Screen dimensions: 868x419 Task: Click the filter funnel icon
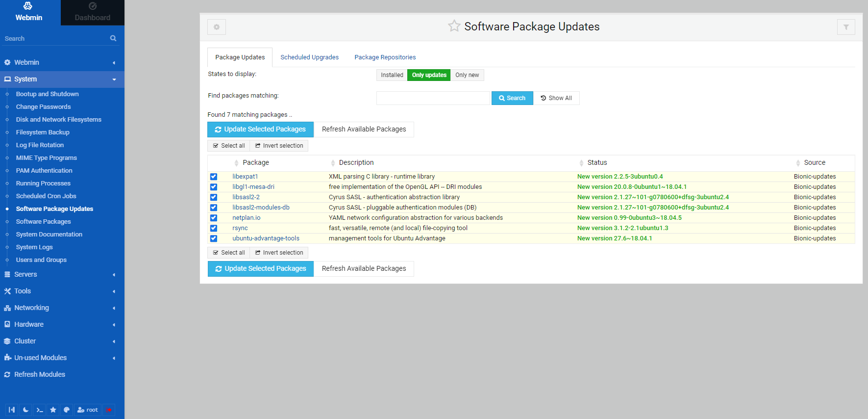845,27
